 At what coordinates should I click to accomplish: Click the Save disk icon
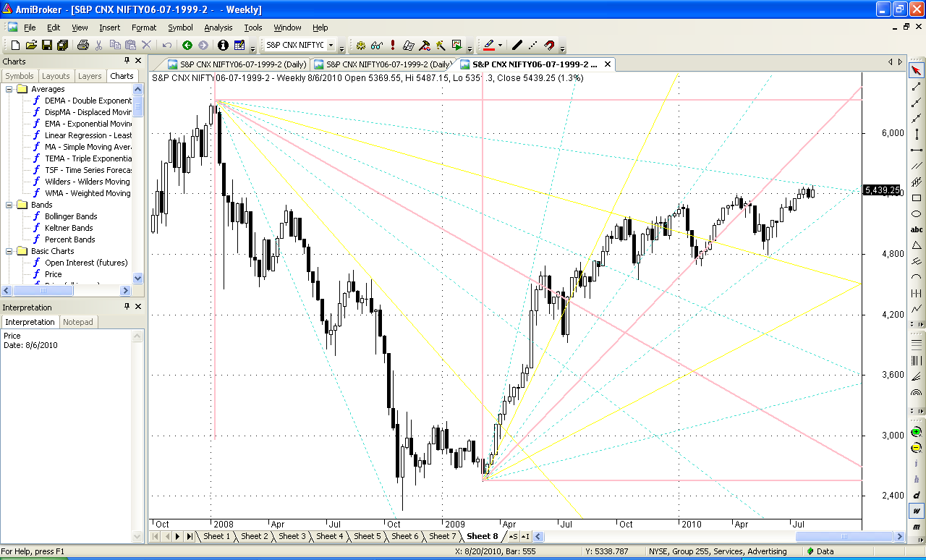[x=47, y=45]
